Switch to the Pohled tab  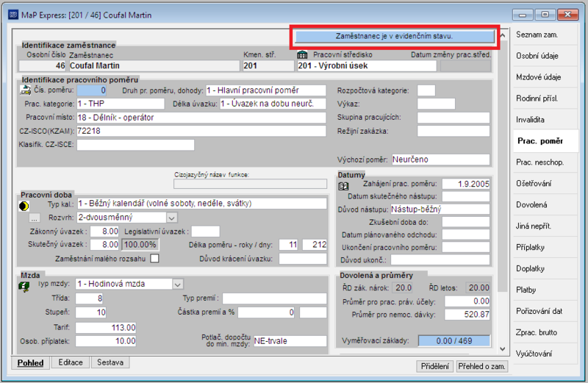click(x=30, y=362)
